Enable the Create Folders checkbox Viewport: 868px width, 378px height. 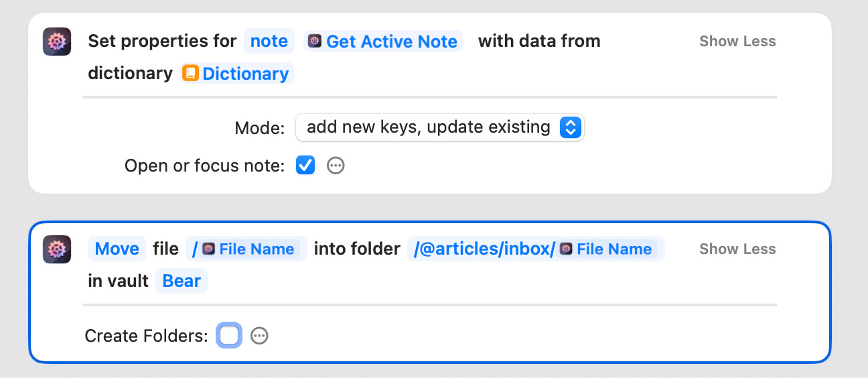click(229, 336)
